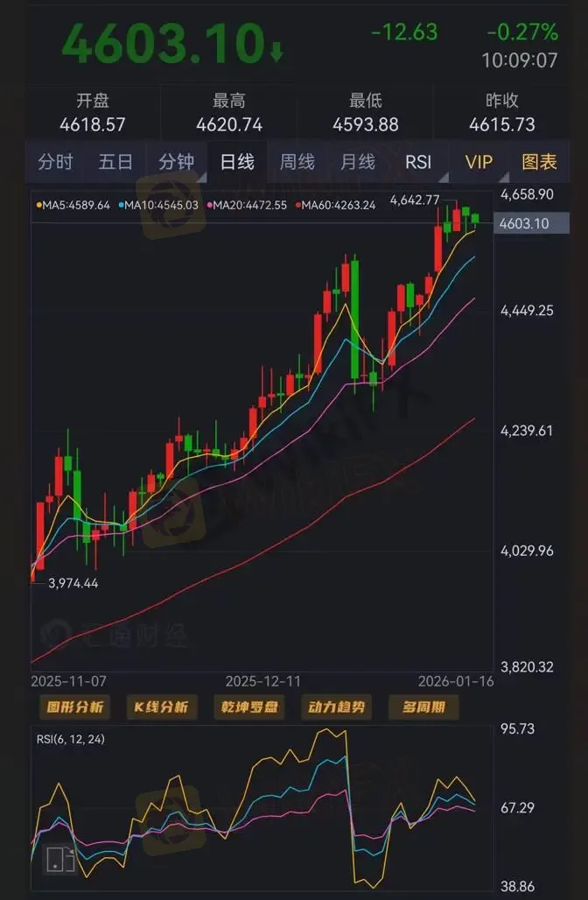
Task: Tap the RSI(6, 12, 24) indicator label
Action: tap(71, 739)
